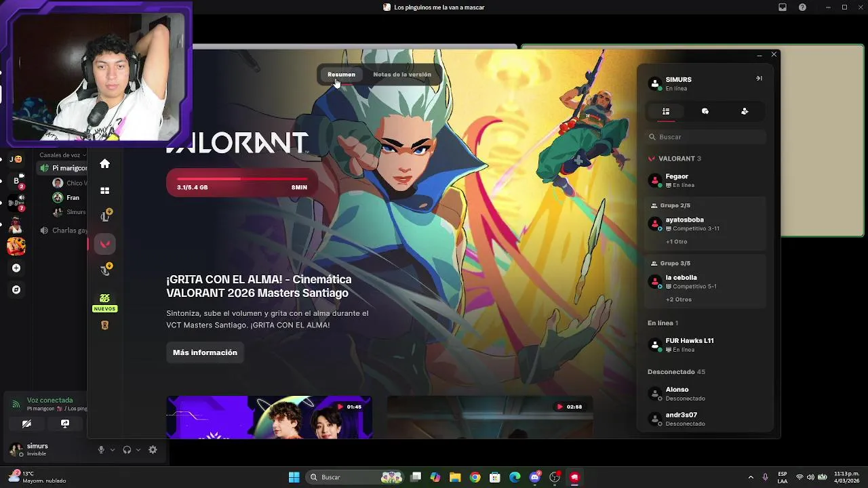868x488 pixels.
Task: Open the Windows Start menu
Action: pos(294,477)
